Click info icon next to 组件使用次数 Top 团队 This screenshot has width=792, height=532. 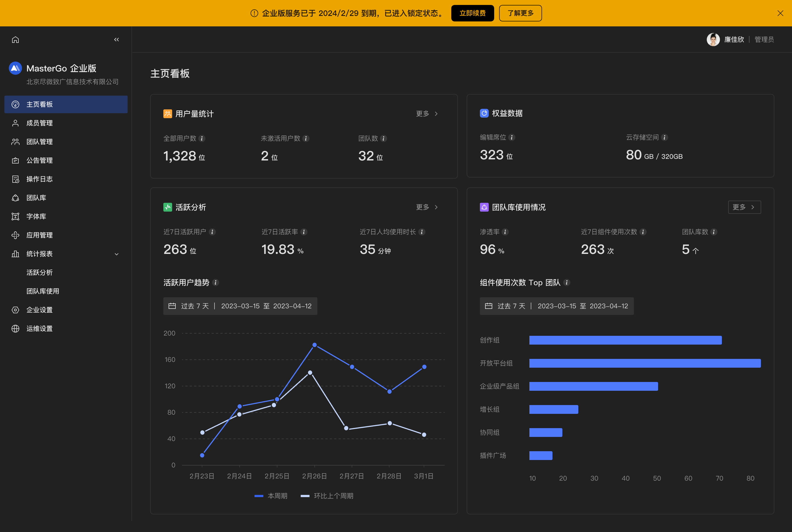click(566, 282)
